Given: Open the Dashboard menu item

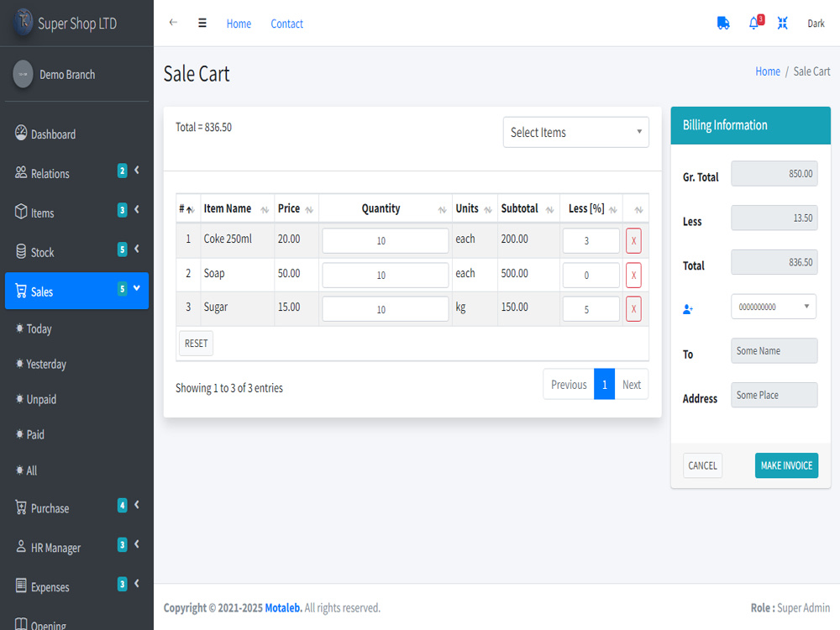Looking at the screenshot, I should pyautogui.click(x=76, y=134).
